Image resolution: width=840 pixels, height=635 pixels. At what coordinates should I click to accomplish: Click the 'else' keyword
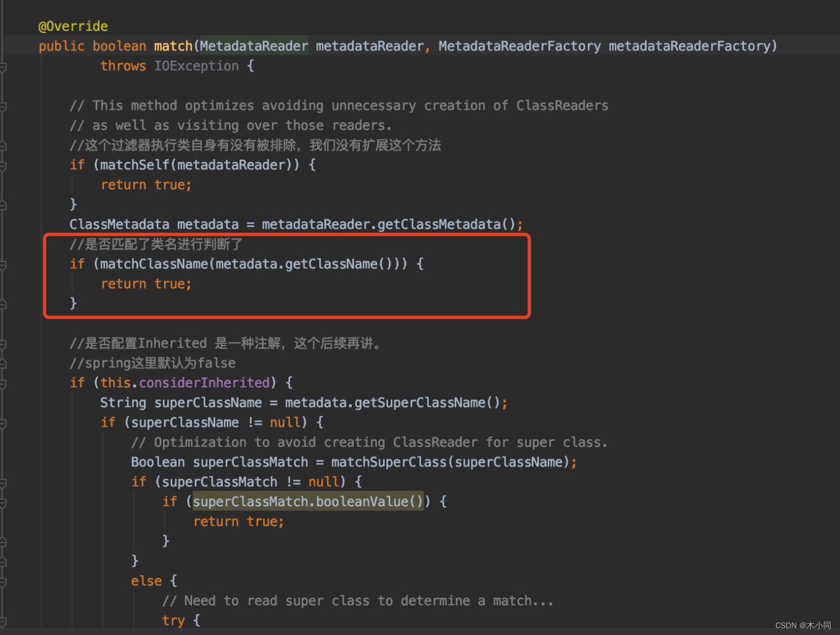click(x=146, y=581)
